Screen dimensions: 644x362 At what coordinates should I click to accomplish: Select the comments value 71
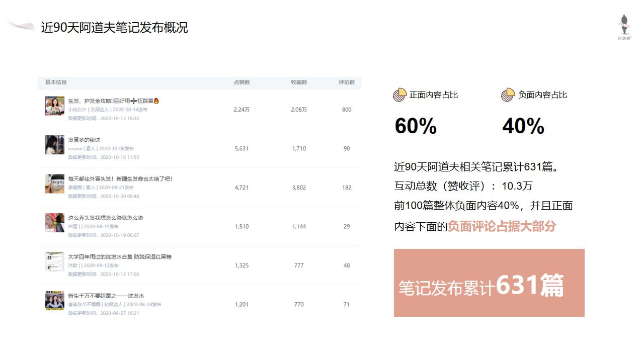(x=347, y=304)
